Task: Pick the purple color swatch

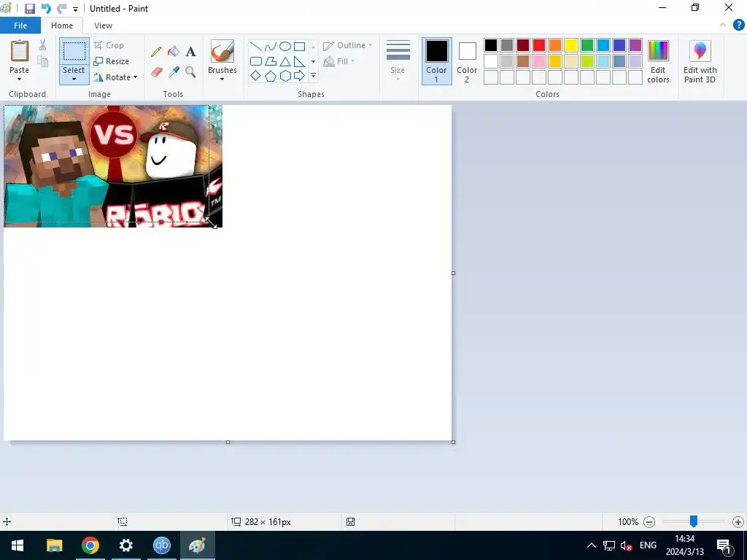Action: click(635, 45)
